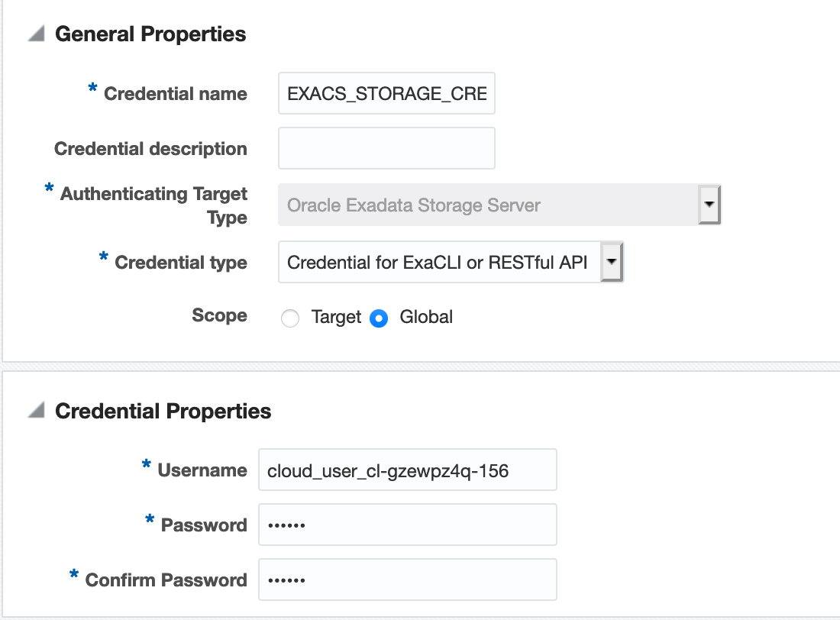Click the "Username" field label
Image resolution: width=840 pixels, height=620 pixels.
point(202,470)
